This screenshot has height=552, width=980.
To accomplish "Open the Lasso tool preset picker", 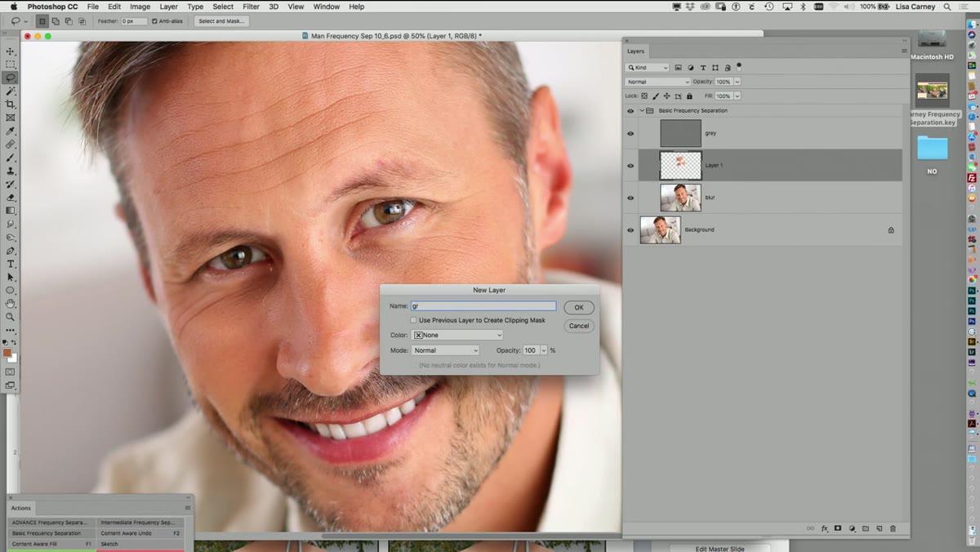I will click(18, 21).
